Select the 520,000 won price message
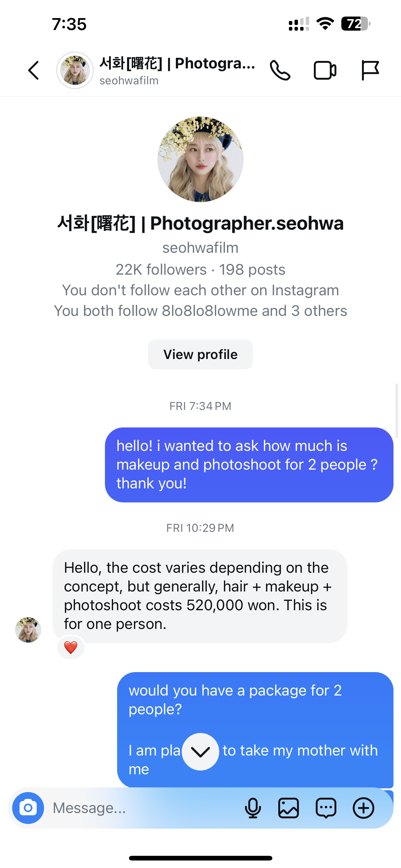401x868 pixels. point(200,596)
